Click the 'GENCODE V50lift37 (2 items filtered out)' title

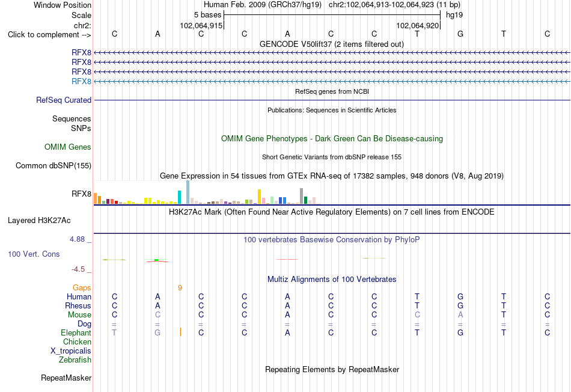coord(331,44)
